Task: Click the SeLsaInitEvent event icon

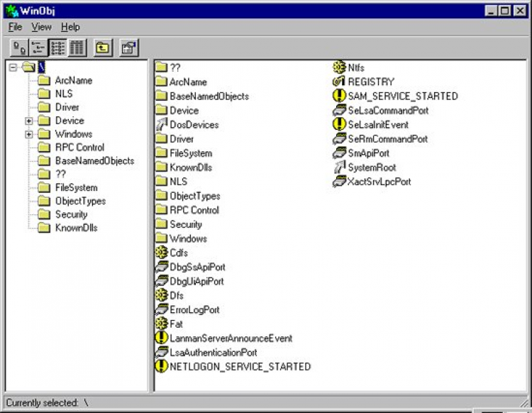Action: tap(339, 124)
